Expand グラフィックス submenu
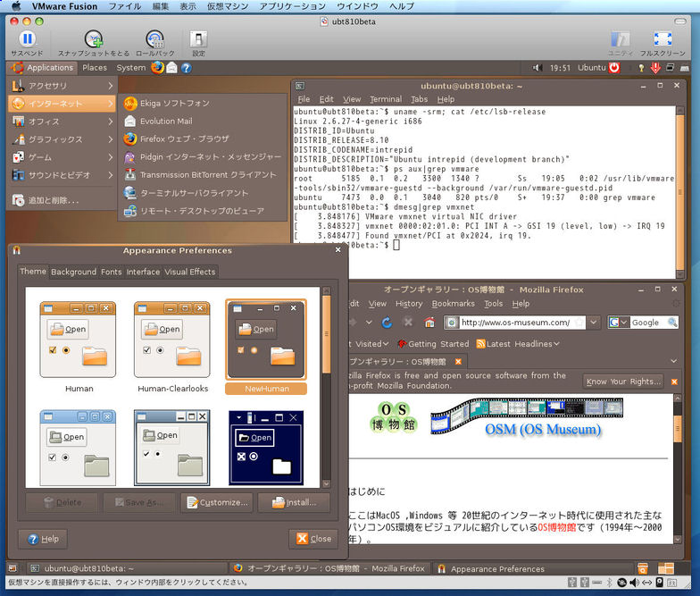The height and width of the screenshot is (596, 700). tap(62, 139)
